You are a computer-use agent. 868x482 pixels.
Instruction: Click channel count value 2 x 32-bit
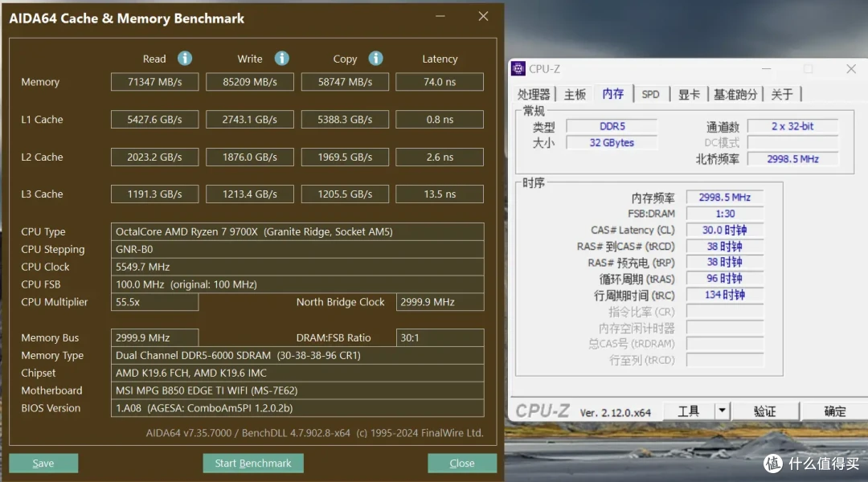(x=792, y=126)
